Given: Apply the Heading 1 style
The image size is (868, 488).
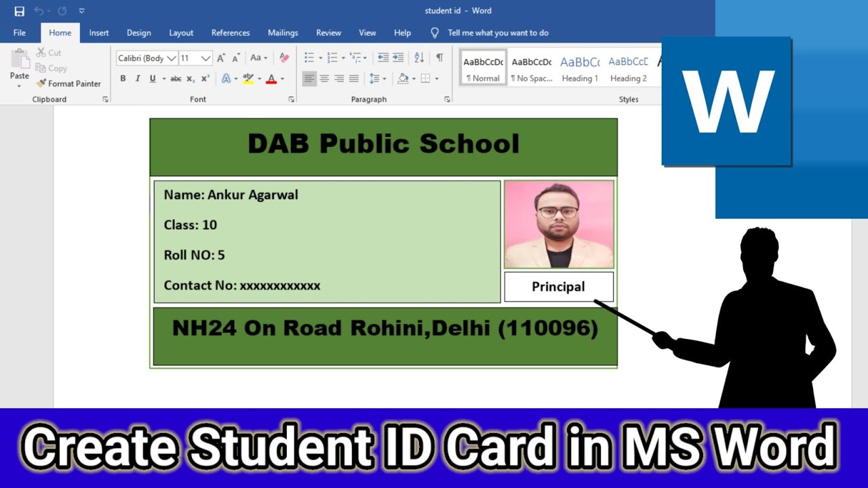Looking at the screenshot, I should tap(580, 68).
